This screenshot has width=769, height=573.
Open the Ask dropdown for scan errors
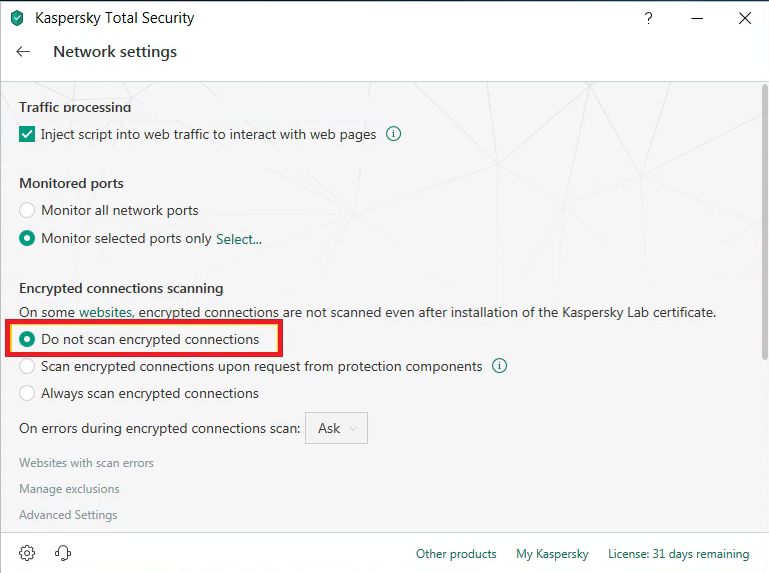(x=336, y=428)
